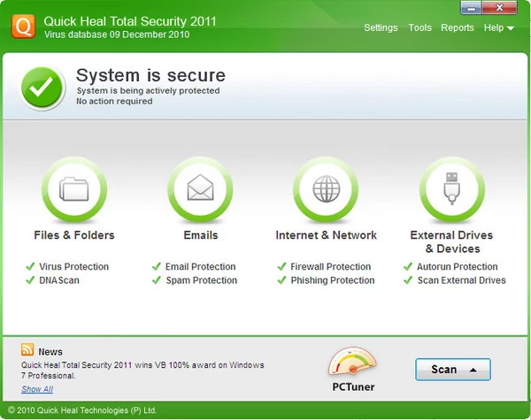Click the Quick Heal Total Security 2011 title
Image resolution: width=531 pixels, height=420 pixels.
tap(130, 21)
